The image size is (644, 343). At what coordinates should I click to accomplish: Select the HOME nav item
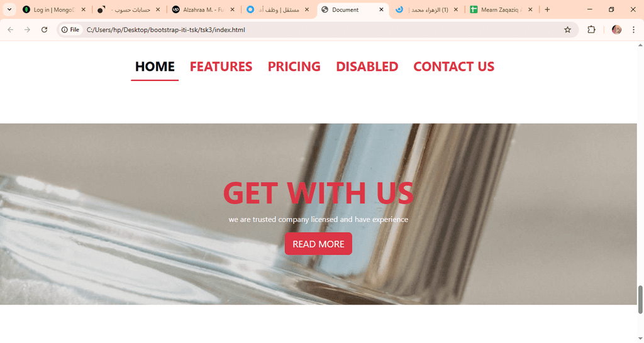155,67
